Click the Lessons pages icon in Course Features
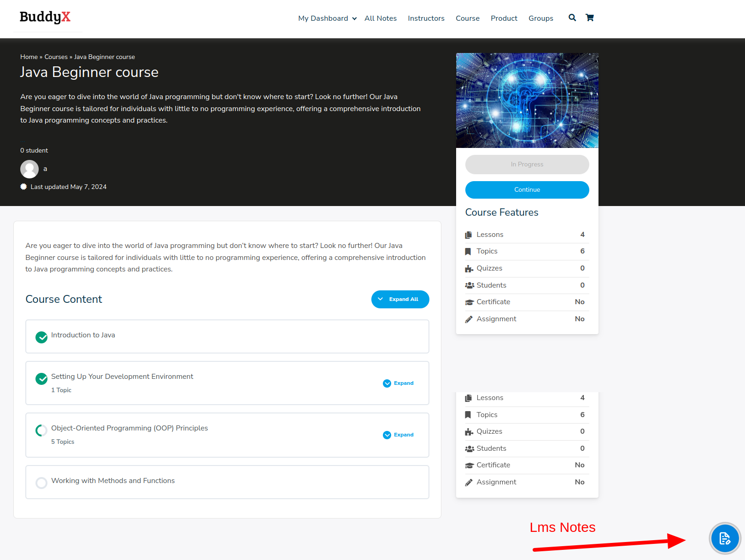This screenshot has width=745, height=560. coord(469,235)
